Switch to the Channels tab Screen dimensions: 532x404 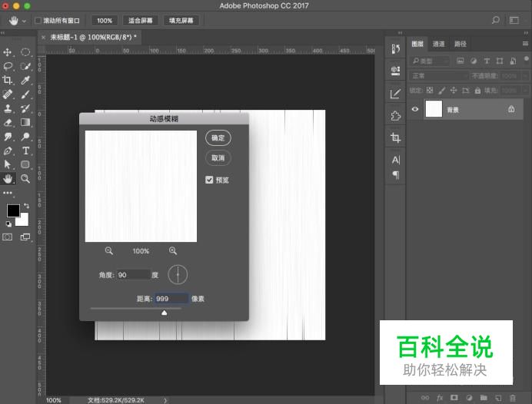coord(438,44)
